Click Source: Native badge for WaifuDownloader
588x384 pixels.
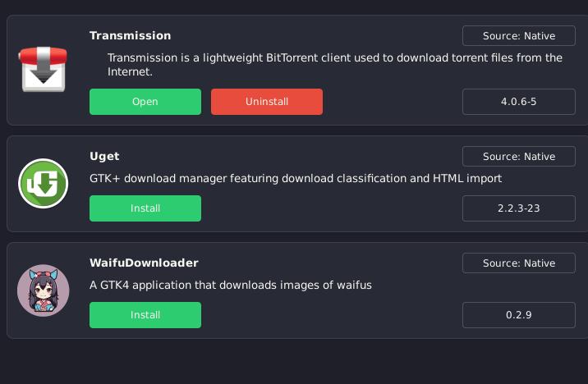(x=518, y=263)
